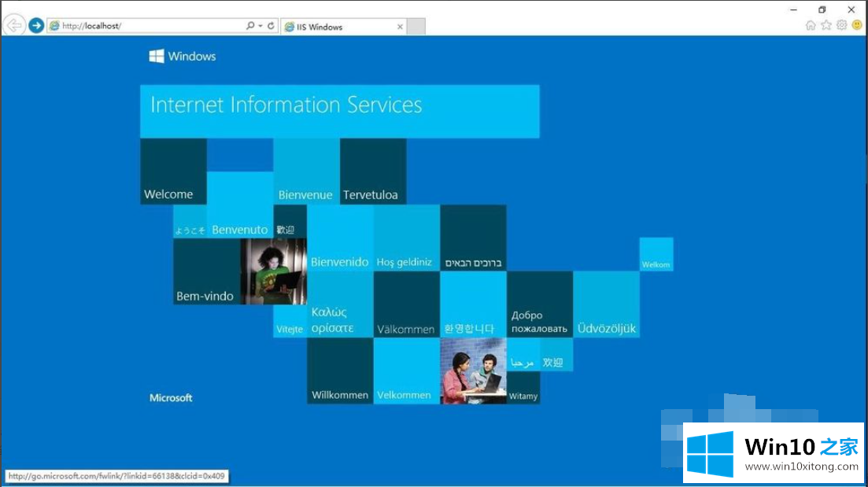Click photo of two students with laptop
Image resolution: width=868 pixels, height=487 pixels.
coord(473,371)
